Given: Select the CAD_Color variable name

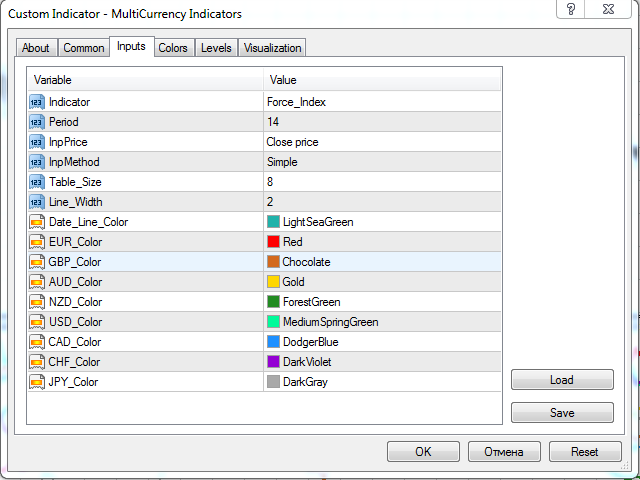Looking at the screenshot, I should click(75, 342).
